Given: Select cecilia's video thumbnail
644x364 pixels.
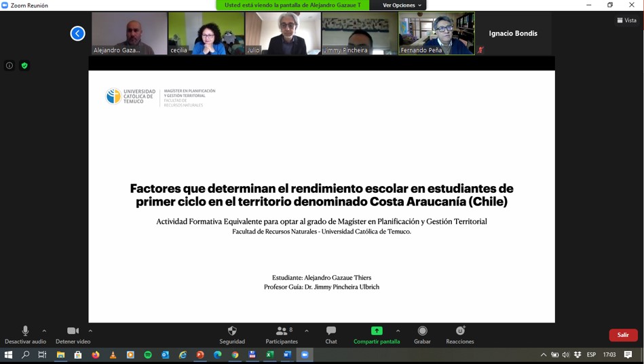Looking at the screenshot, I should (206, 33).
